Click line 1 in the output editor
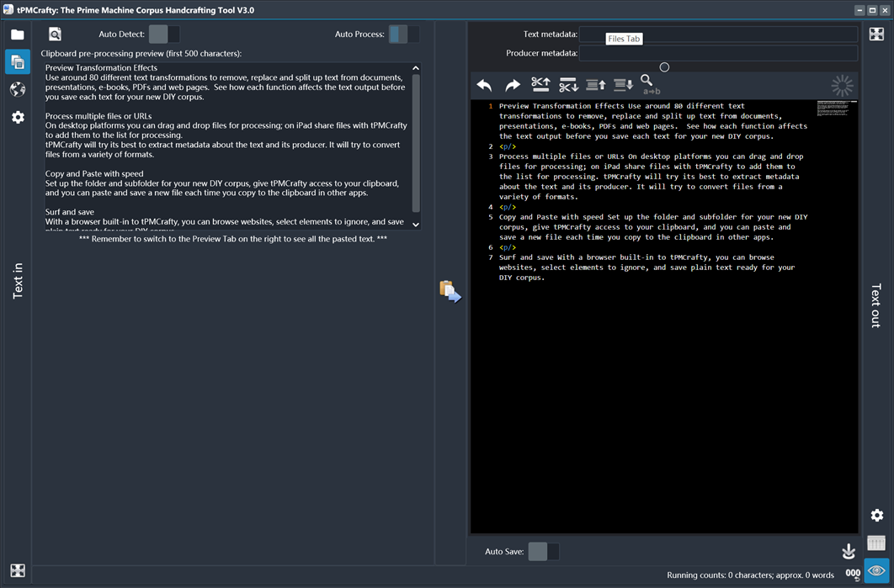894x588 pixels. tap(653, 121)
